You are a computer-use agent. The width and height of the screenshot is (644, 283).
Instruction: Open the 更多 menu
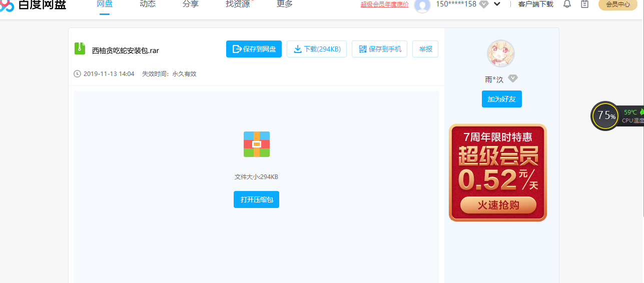(285, 4)
